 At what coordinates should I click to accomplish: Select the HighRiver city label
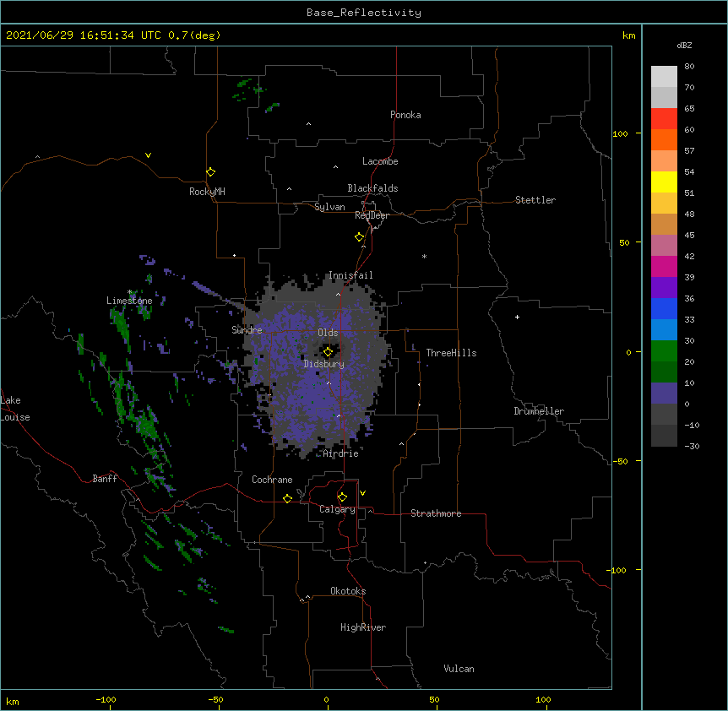363,627
